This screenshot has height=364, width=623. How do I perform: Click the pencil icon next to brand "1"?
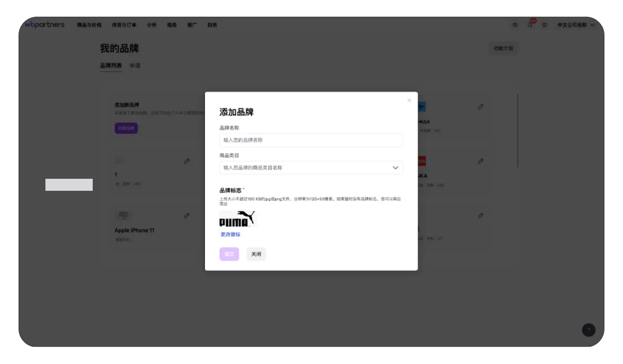(187, 161)
